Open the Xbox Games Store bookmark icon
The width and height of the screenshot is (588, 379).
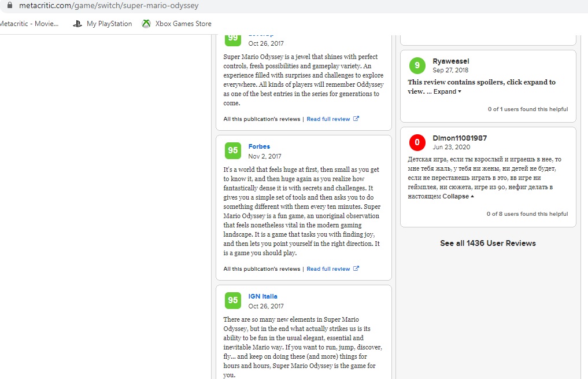(146, 24)
